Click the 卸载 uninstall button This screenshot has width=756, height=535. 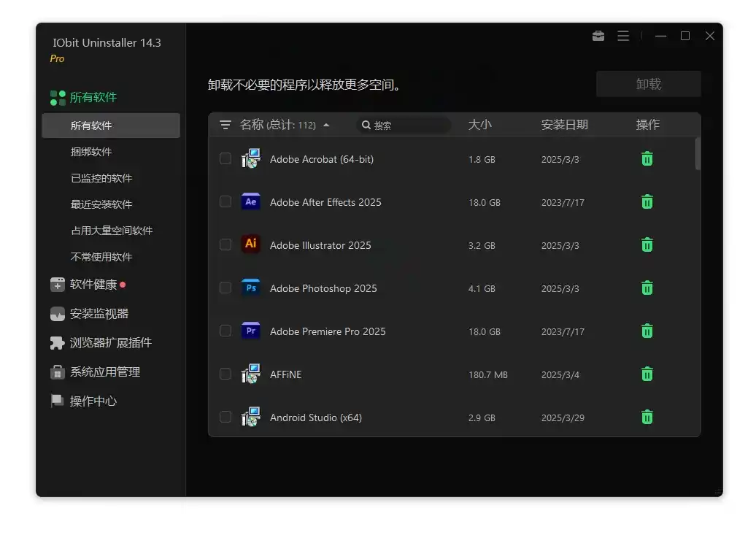(649, 84)
